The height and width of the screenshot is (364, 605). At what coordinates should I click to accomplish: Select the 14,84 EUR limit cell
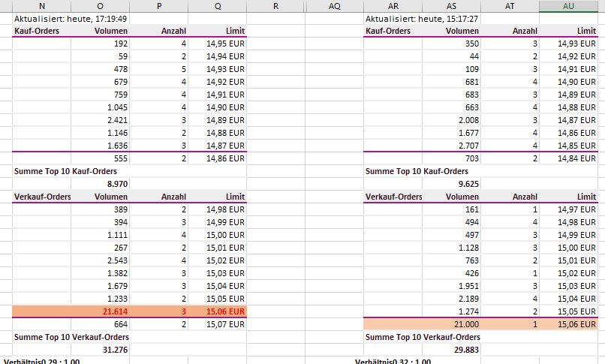coord(568,158)
